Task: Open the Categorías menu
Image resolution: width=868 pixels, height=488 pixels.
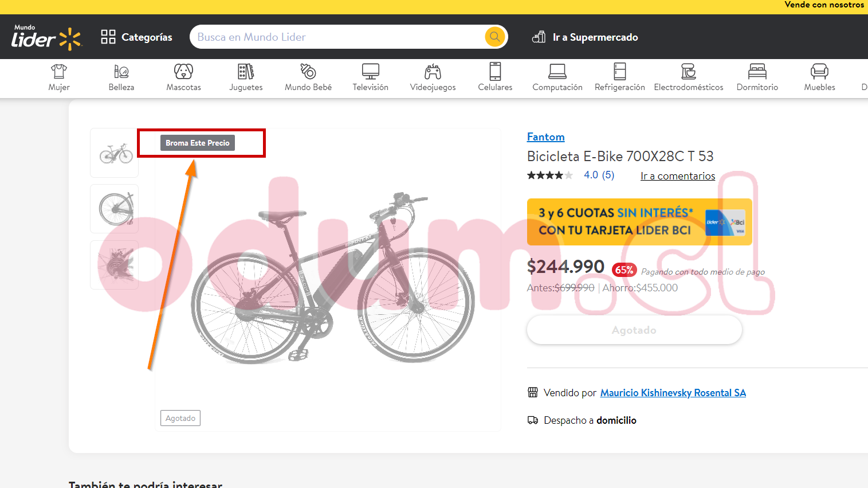Action: tap(136, 37)
